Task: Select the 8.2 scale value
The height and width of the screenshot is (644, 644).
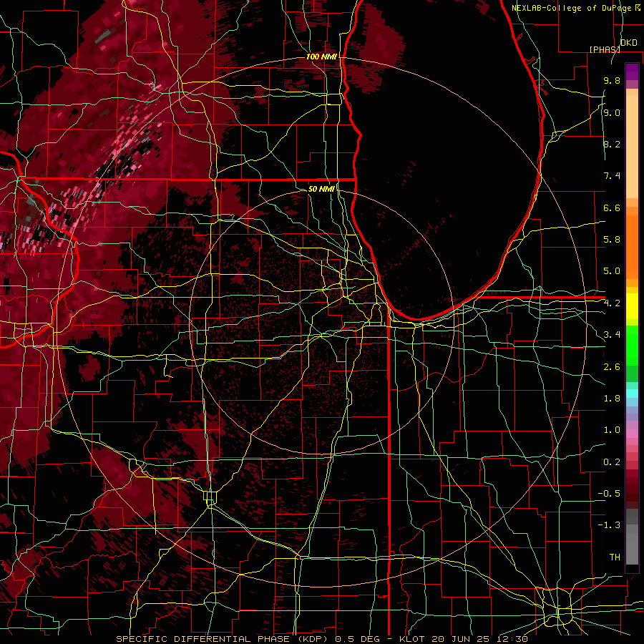Action: [612, 144]
